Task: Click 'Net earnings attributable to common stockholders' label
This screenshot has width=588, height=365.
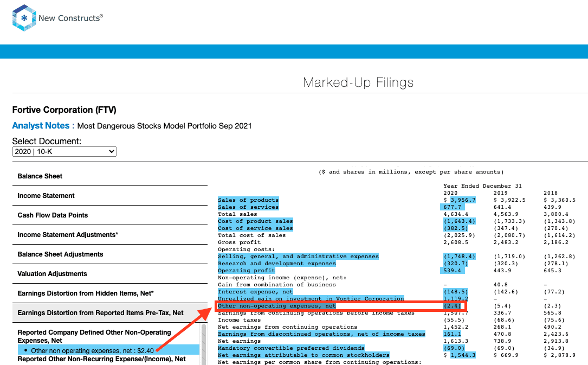Action: coord(303,355)
